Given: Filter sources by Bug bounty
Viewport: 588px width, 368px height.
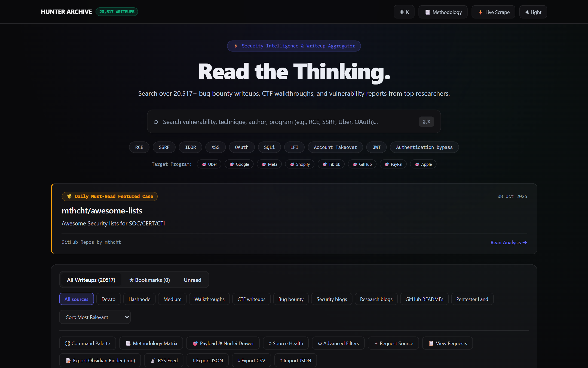Looking at the screenshot, I should click(291, 299).
